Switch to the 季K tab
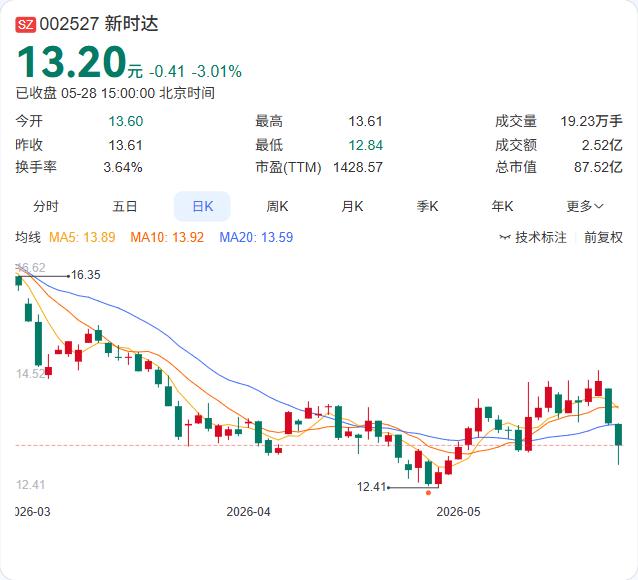 [427, 206]
